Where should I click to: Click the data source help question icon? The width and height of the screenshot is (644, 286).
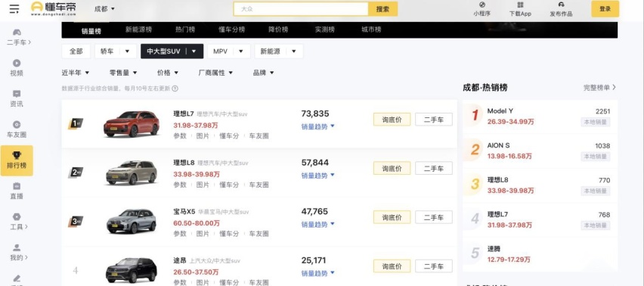(175, 89)
